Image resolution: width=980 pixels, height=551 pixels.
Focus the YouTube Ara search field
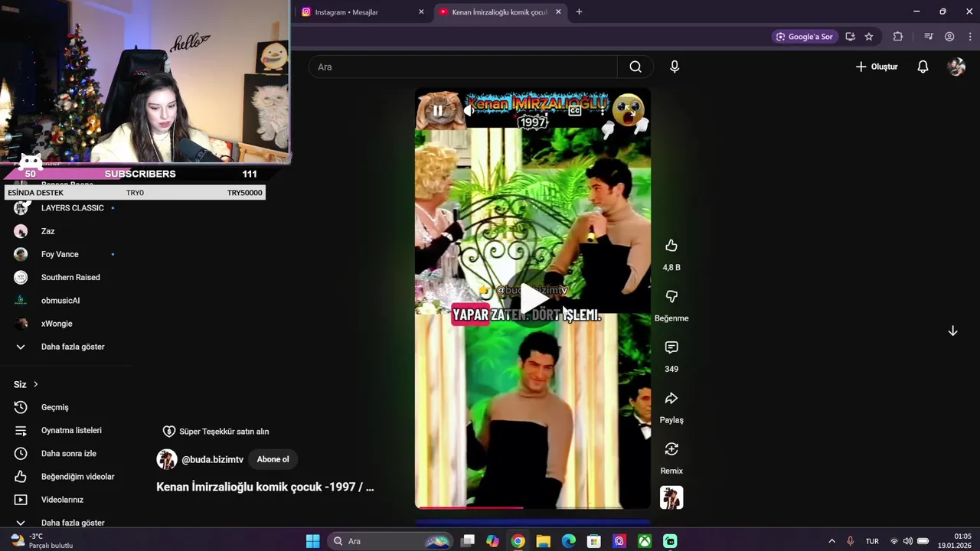point(463,67)
